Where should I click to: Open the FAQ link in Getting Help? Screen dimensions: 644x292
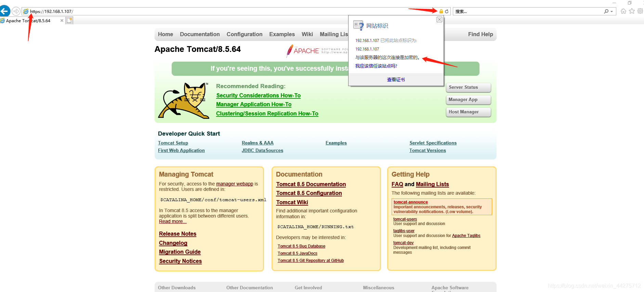397,184
